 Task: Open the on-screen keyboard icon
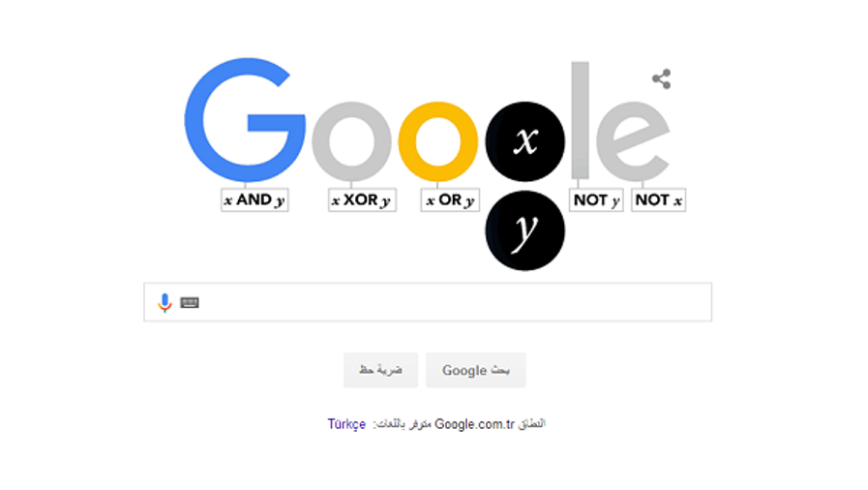click(x=190, y=302)
